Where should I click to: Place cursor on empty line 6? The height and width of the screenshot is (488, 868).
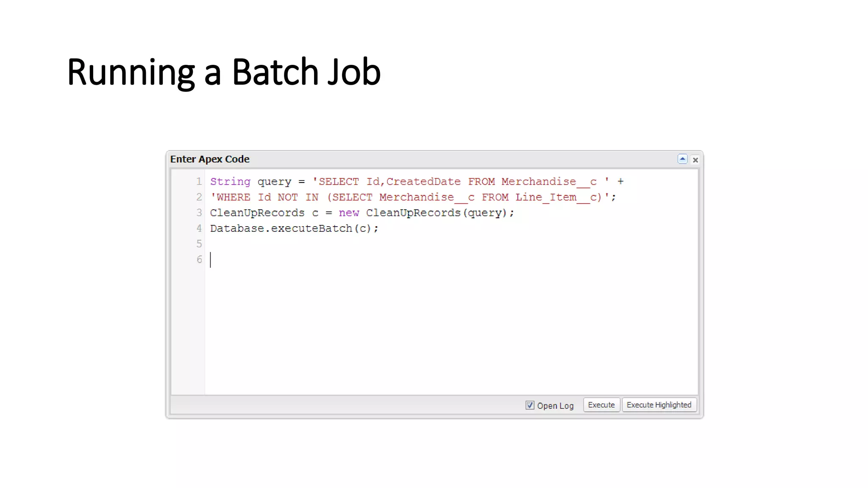[451, 260]
